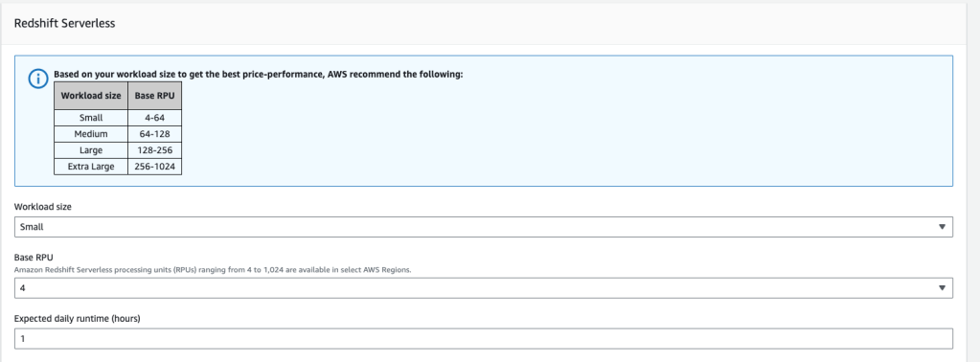Select the Small row in recommendation table

point(118,118)
